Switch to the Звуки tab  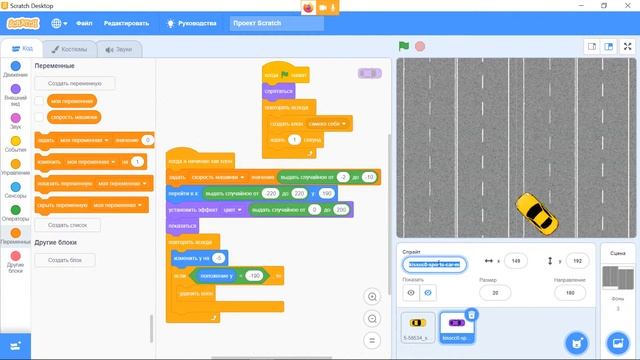pyautogui.click(x=119, y=49)
